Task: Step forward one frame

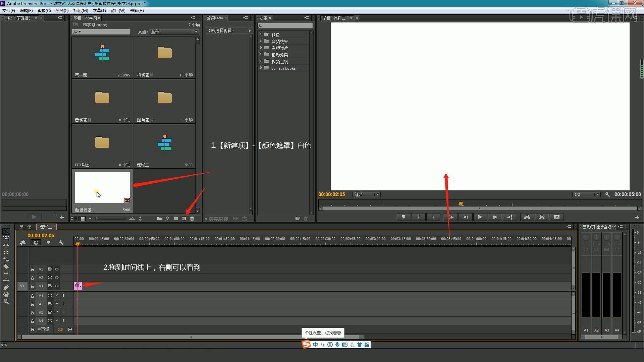Action: click(495, 217)
